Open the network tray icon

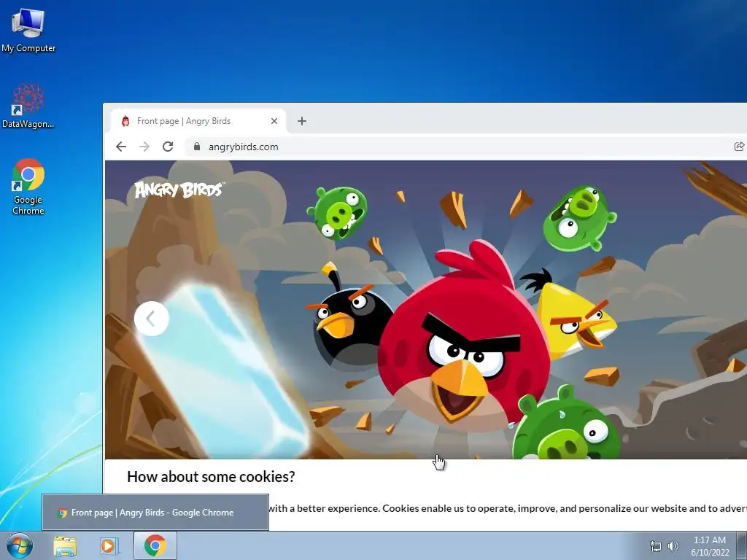[656, 546]
